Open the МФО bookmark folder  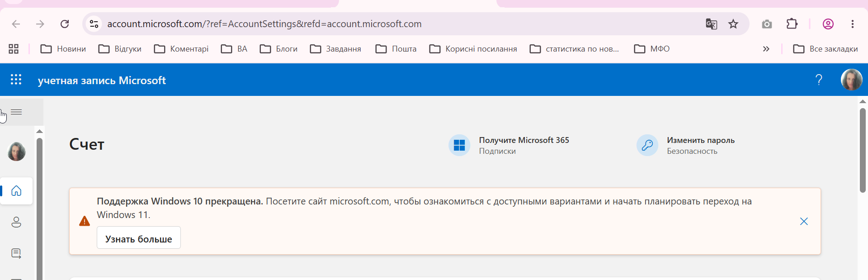[x=652, y=49]
